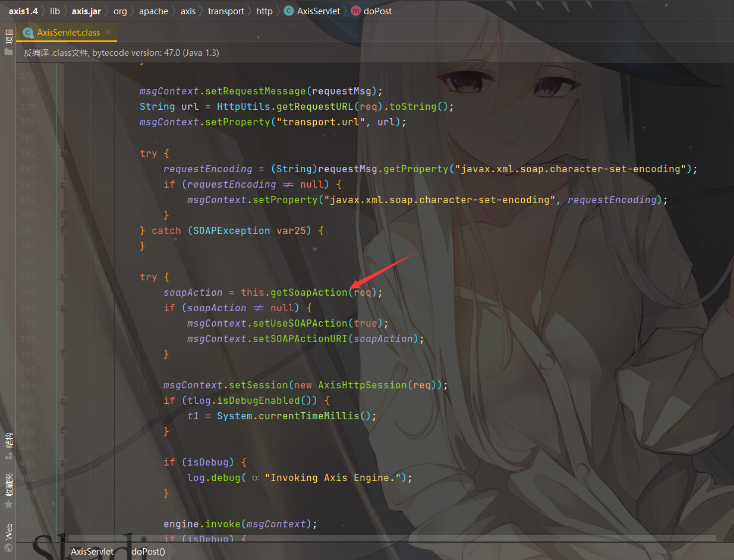Click the fold end marker at line 403

pos(63,493)
